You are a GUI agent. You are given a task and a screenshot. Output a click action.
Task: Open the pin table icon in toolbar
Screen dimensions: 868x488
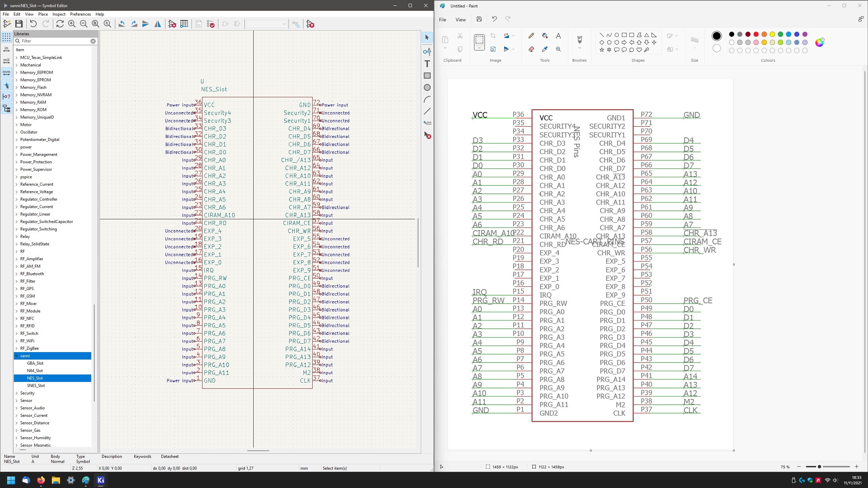coord(184,24)
